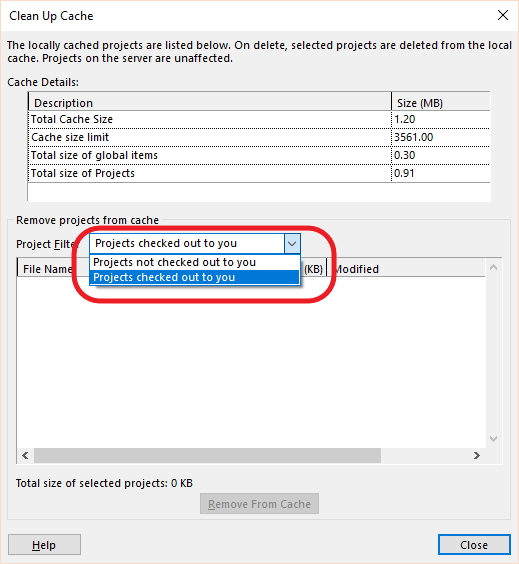
Task: Click the horizontal scrollbar thumb
Action: (x=208, y=455)
